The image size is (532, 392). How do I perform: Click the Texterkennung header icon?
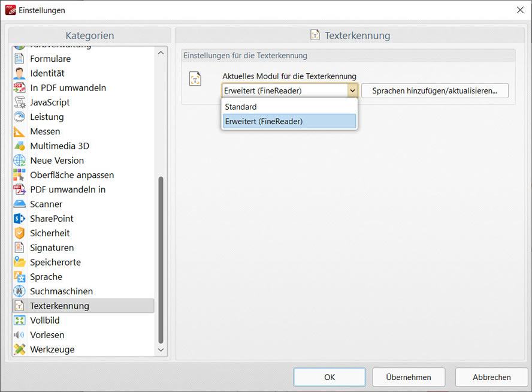pos(315,35)
